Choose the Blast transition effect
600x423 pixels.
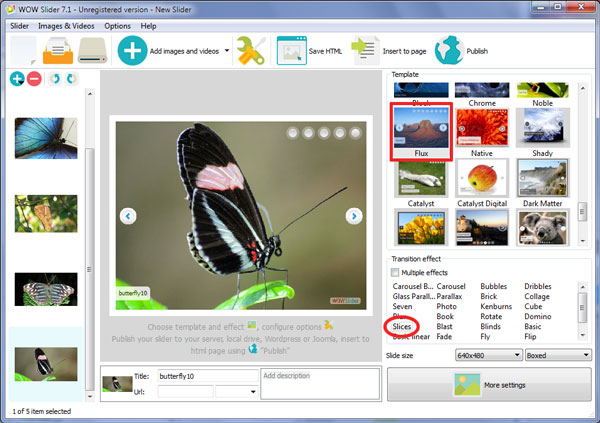(x=444, y=327)
